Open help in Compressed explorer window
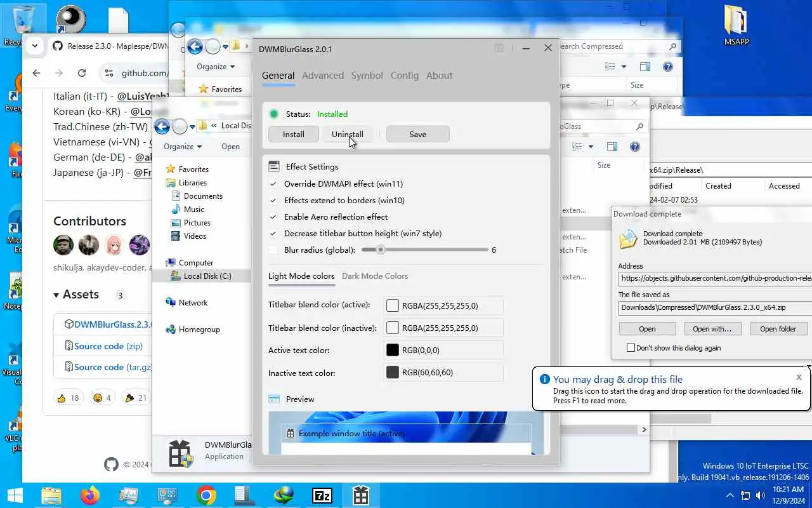The height and width of the screenshot is (508, 812). (667, 67)
